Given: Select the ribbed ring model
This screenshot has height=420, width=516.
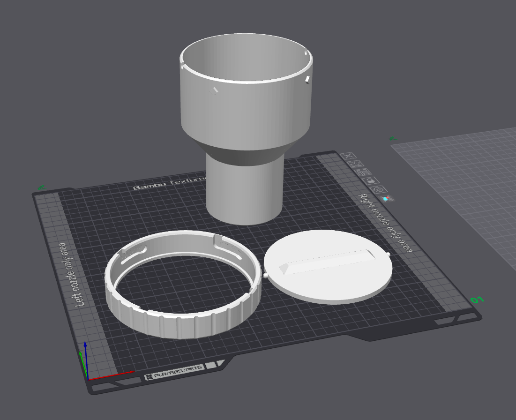Looking at the screenshot, I should (183, 284).
